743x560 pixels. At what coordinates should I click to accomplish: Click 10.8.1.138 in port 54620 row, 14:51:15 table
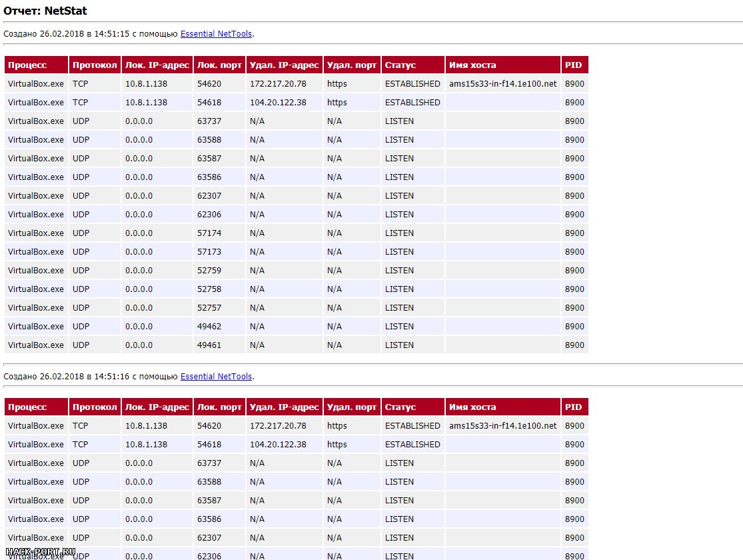coord(147,83)
